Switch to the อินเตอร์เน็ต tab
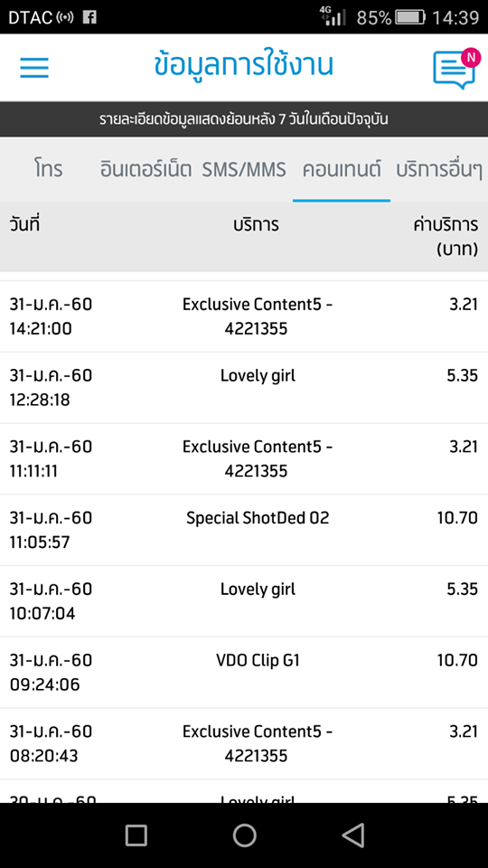 coord(146,169)
